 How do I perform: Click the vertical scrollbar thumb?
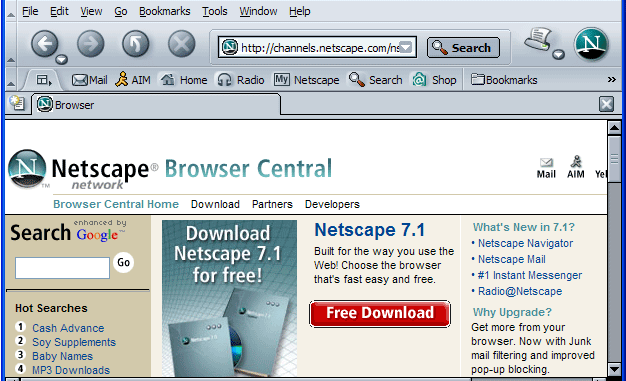coord(614,159)
